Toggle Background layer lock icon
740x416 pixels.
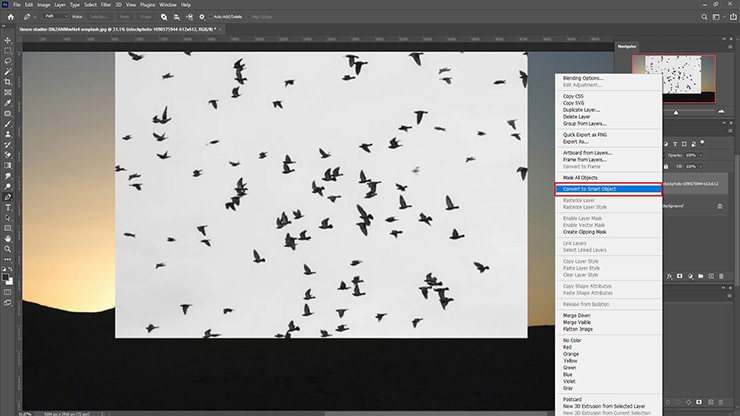click(x=720, y=206)
